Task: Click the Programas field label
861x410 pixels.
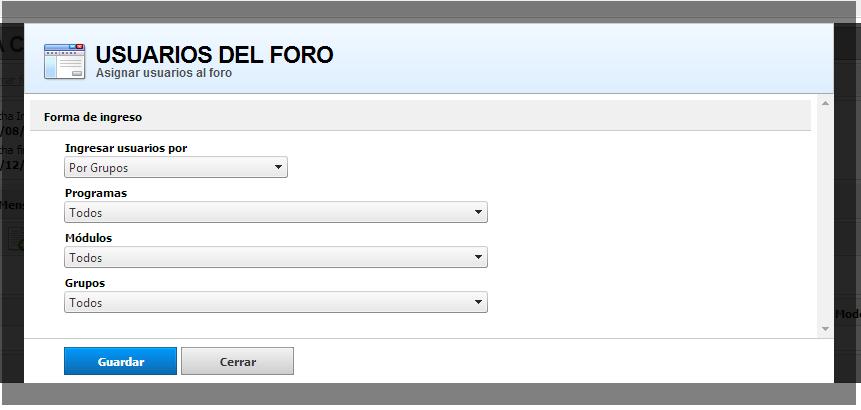Action: [96, 193]
